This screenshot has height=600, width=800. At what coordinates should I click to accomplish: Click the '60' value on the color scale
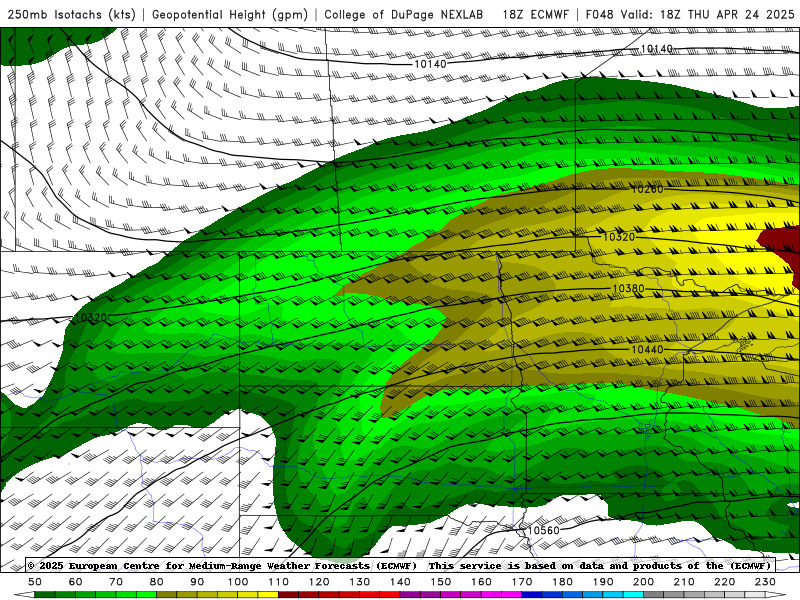(x=76, y=582)
